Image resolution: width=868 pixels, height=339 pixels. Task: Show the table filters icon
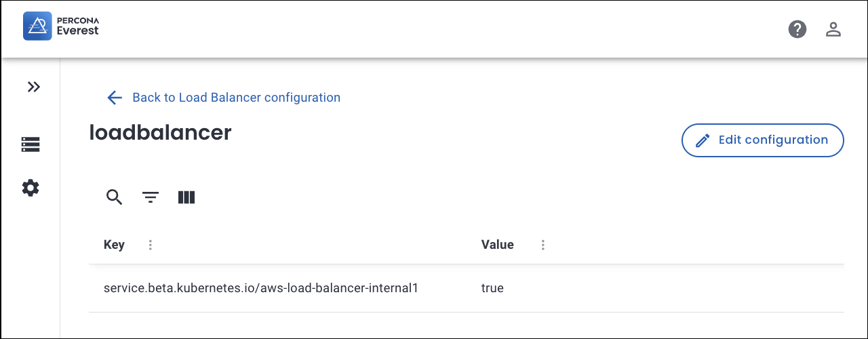(x=151, y=197)
